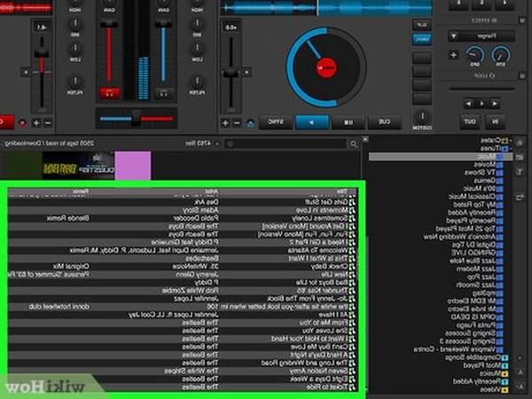Viewport: 532px width, 399px height.
Task: Click the blue deck pitch fader handle
Action: (x=231, y=73)
